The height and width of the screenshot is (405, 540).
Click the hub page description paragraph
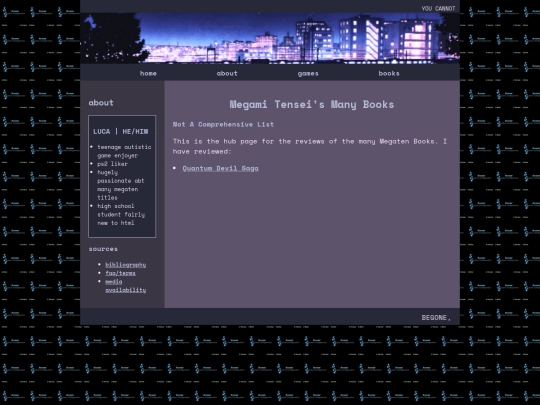click(x=310, y=146)
